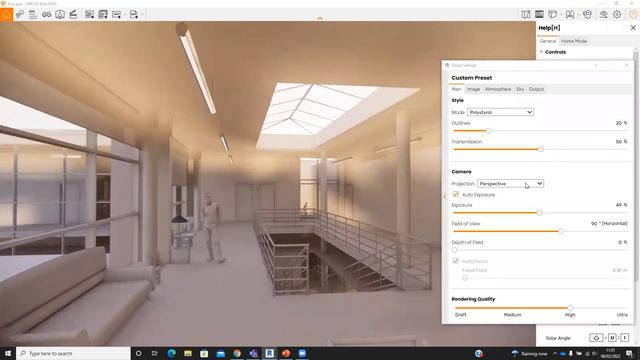
Task: Select the Main tab in Visual Settings
Action: (456, 89)
